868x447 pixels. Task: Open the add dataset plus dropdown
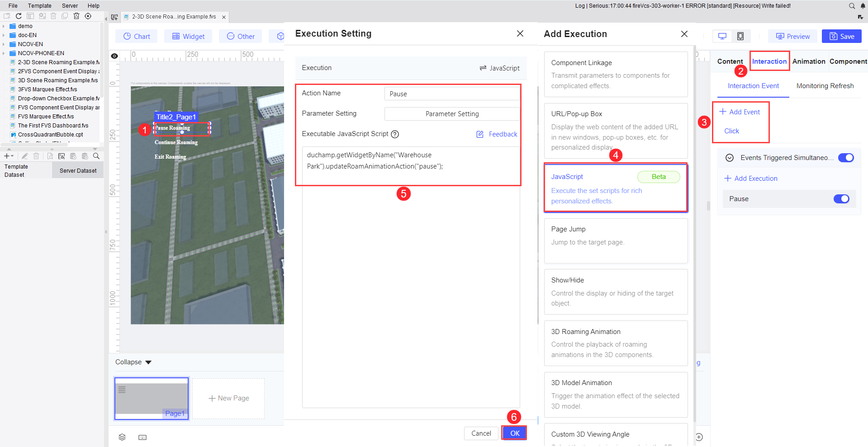tap(9, 156)
